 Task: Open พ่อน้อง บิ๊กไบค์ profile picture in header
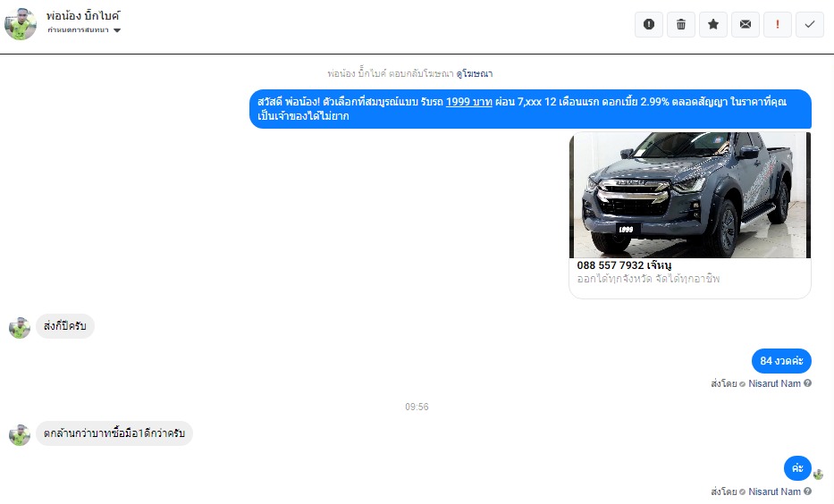(x=21, y=23)
